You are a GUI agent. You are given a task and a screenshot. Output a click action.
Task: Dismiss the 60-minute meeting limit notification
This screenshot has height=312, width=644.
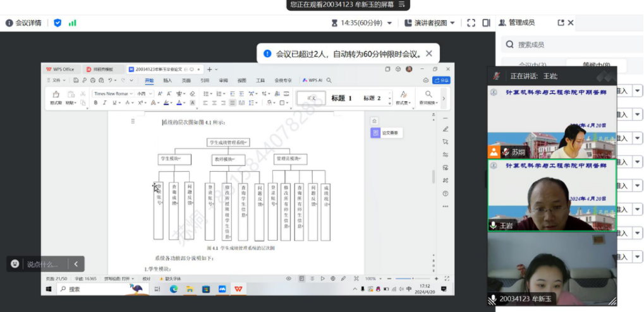point(429,54)
